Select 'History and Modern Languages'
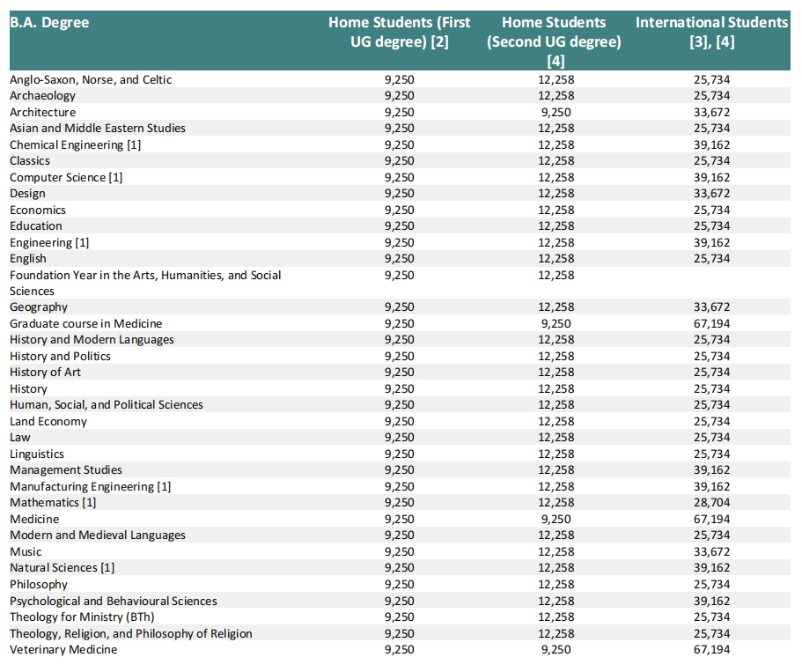This screenshot has width=802, height=672. 92,339
